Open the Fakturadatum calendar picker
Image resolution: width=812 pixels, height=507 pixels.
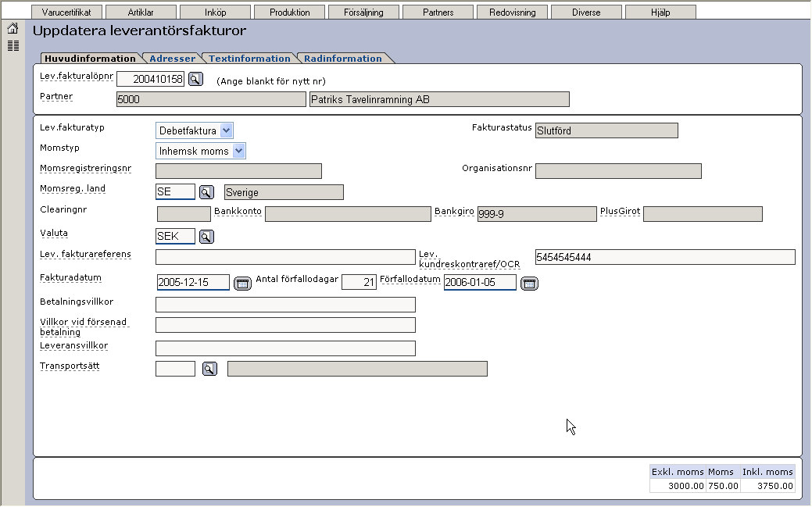click(242, 283)
